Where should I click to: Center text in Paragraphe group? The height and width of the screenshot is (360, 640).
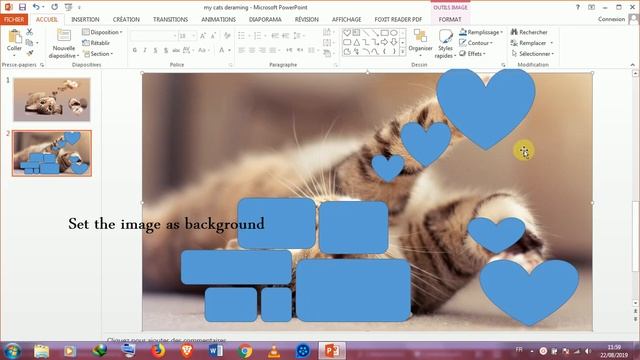click(252, 50)
